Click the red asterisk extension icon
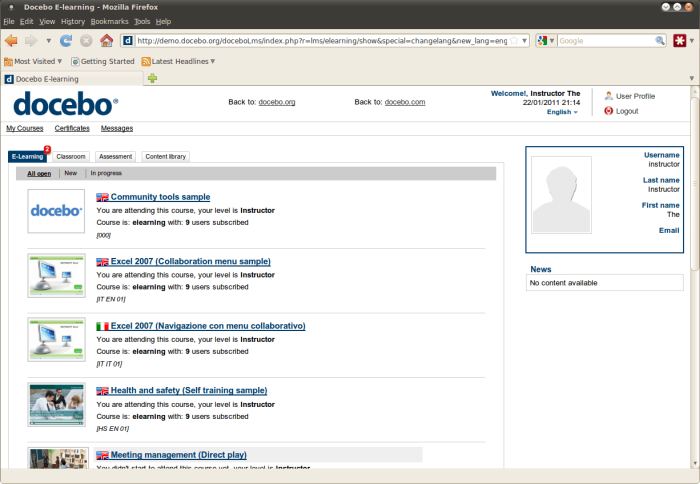 [679, 41]
